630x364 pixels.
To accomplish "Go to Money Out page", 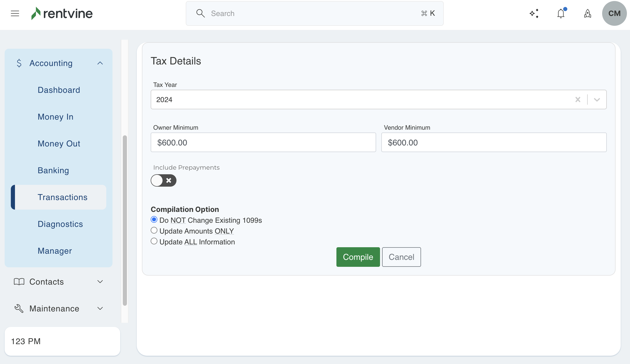I will (59, 144).
